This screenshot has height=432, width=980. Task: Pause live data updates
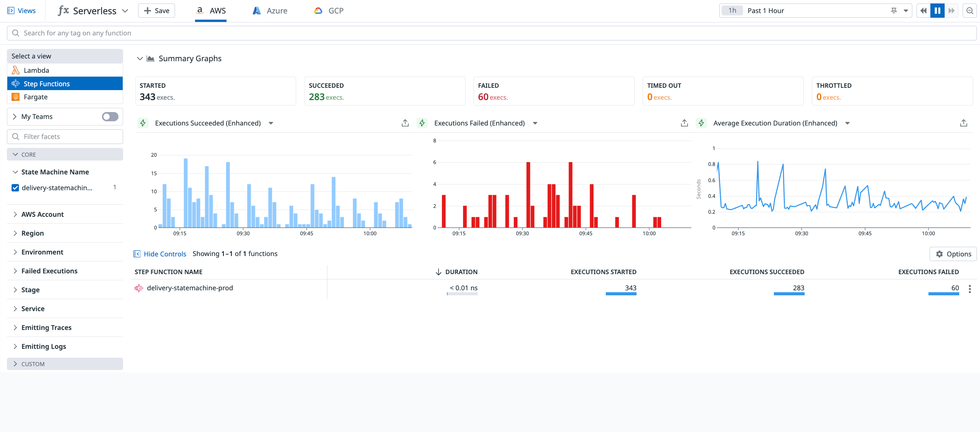937,10
